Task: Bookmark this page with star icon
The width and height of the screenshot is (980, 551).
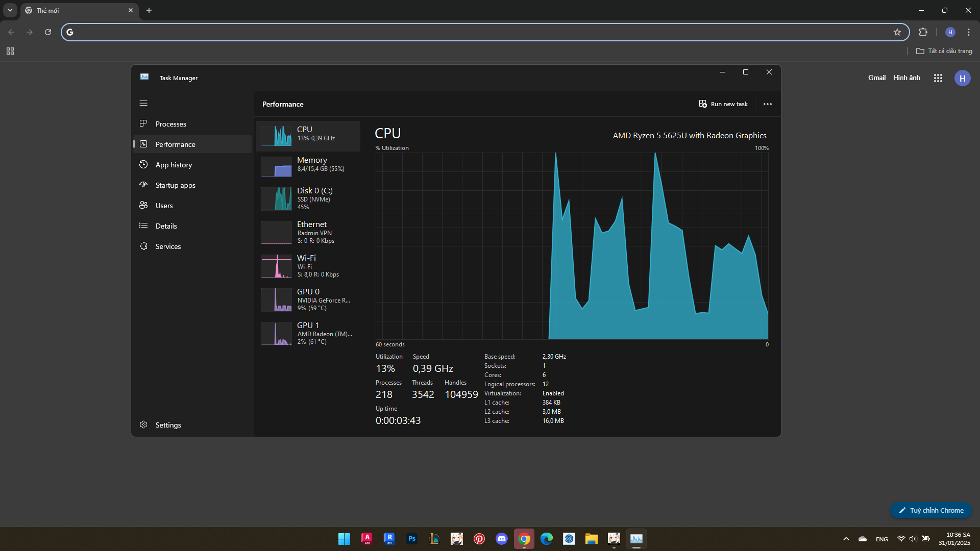Action: point(897,32)
